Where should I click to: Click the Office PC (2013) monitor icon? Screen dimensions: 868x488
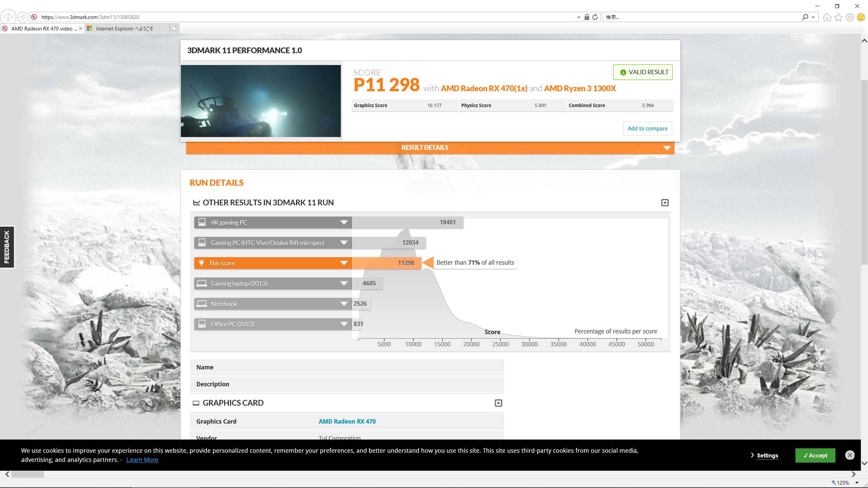[202, 324]
